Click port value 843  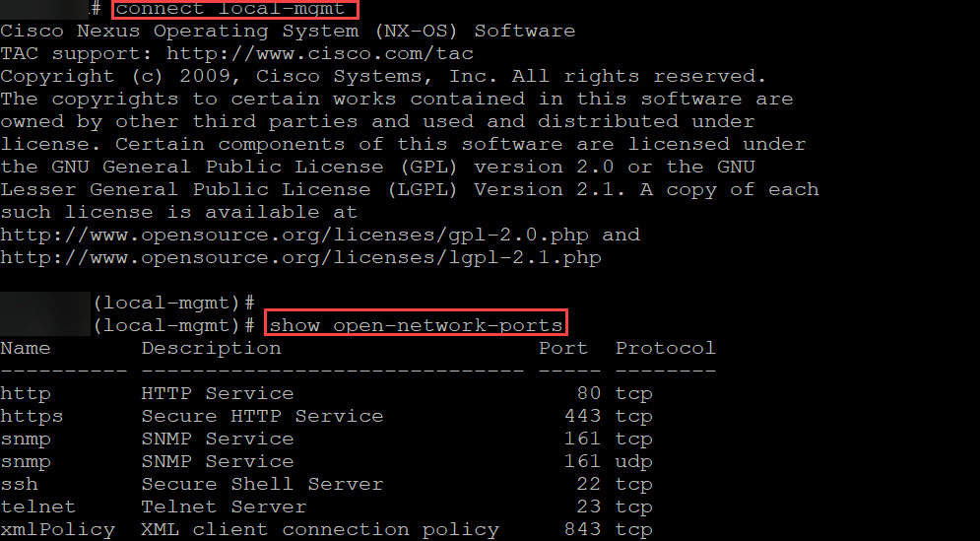click(x=582, y=530)
